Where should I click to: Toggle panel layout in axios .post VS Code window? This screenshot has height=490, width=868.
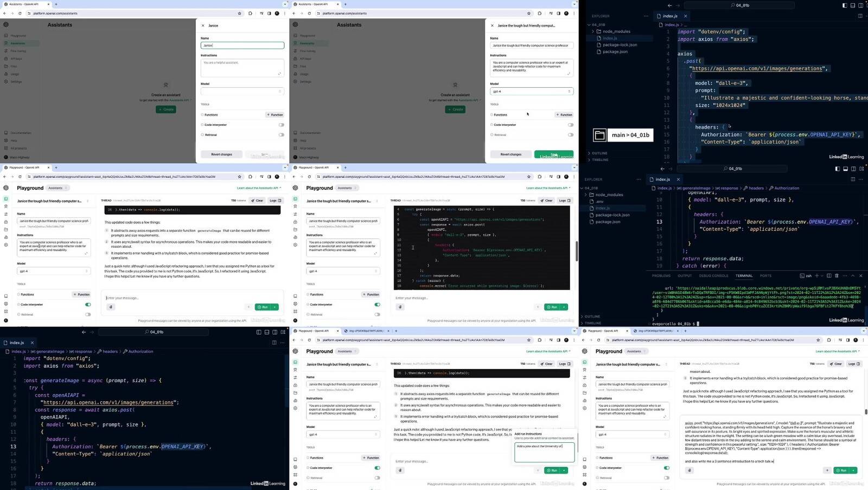pos(853,5)
